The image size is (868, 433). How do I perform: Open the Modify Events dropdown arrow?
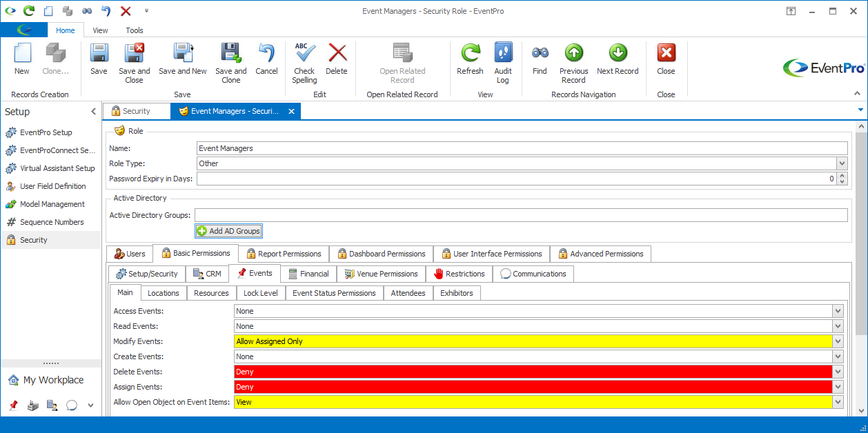(838, 341)
